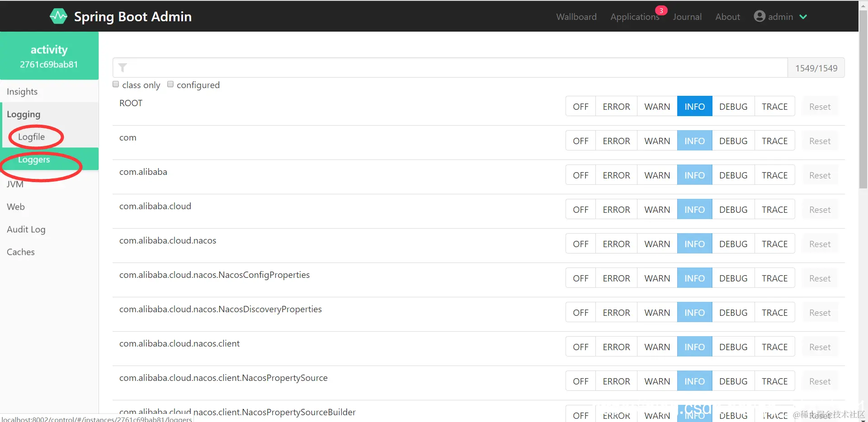The width and height of the screenshot is (868, 422).
Task: Set NacosPropertySource logger to TRACE
Action: click(774, 381)
